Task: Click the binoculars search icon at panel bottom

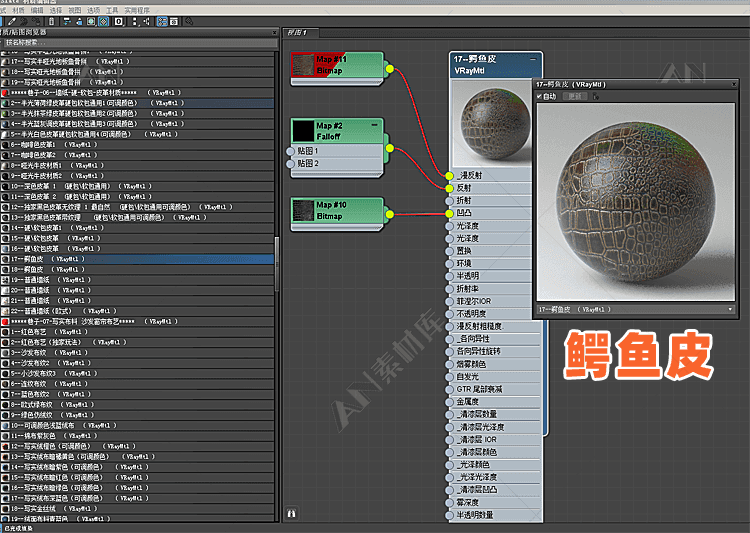Action: (x=292, y=511)
